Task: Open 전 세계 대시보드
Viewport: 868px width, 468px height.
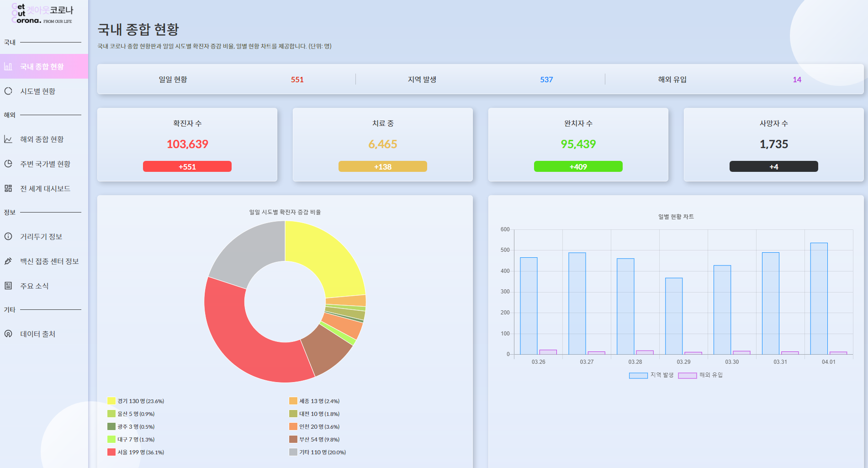Action: 44,188
